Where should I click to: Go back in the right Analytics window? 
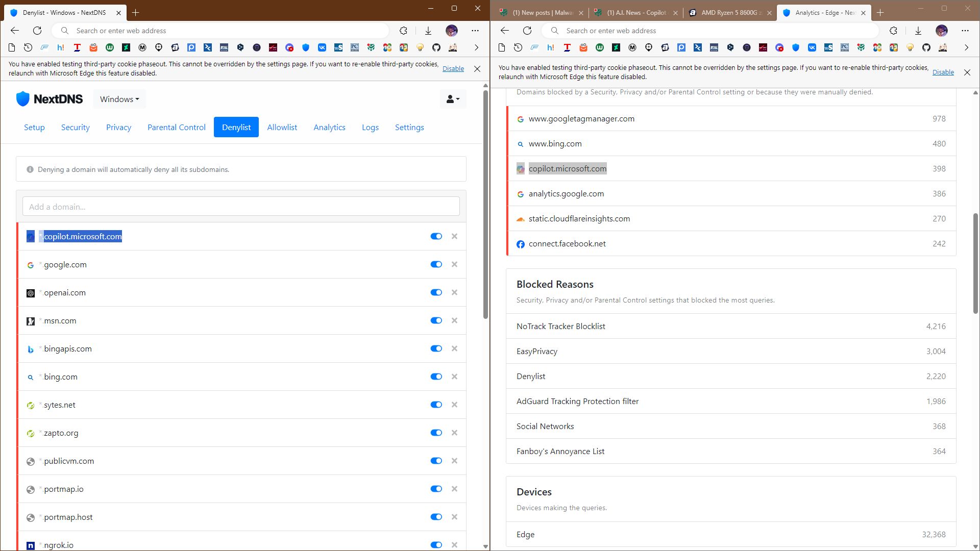[505, 31]
